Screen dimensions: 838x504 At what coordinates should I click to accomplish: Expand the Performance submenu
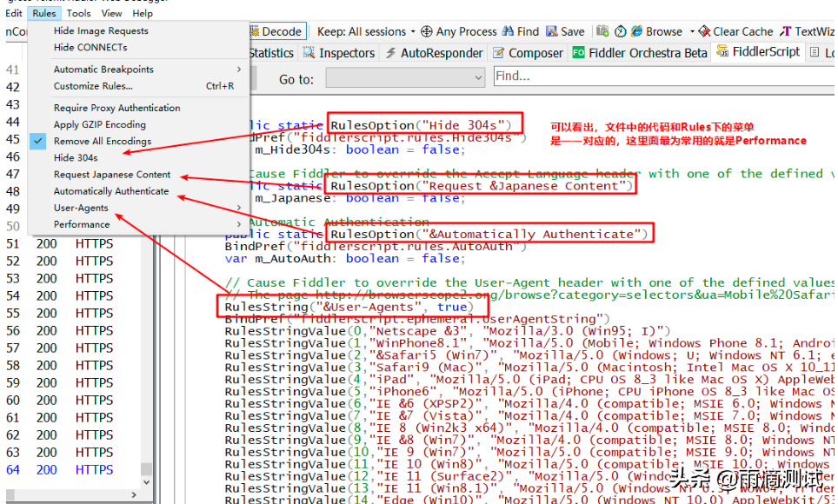[82, 224]
